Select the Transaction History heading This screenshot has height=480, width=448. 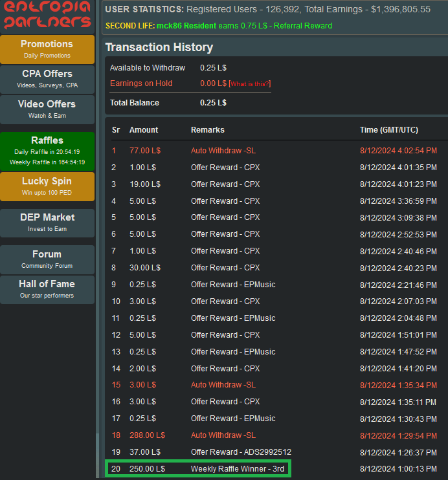pyautogui.click(x=159, y=47)
